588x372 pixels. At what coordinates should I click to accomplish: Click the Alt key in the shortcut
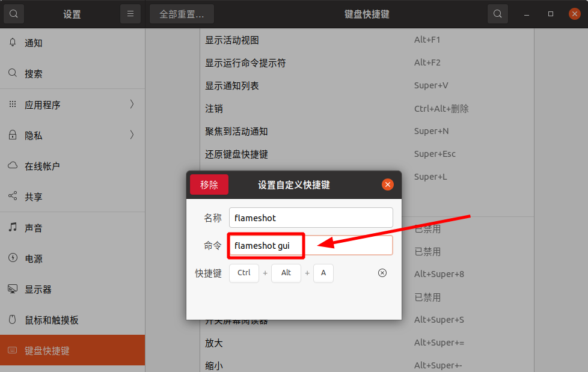click(x=286, y=273)
